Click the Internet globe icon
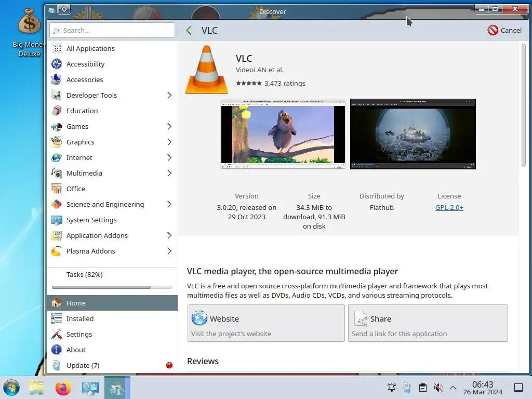The height and width of the screenshot is (399, 532). click(x=57, y=158)
